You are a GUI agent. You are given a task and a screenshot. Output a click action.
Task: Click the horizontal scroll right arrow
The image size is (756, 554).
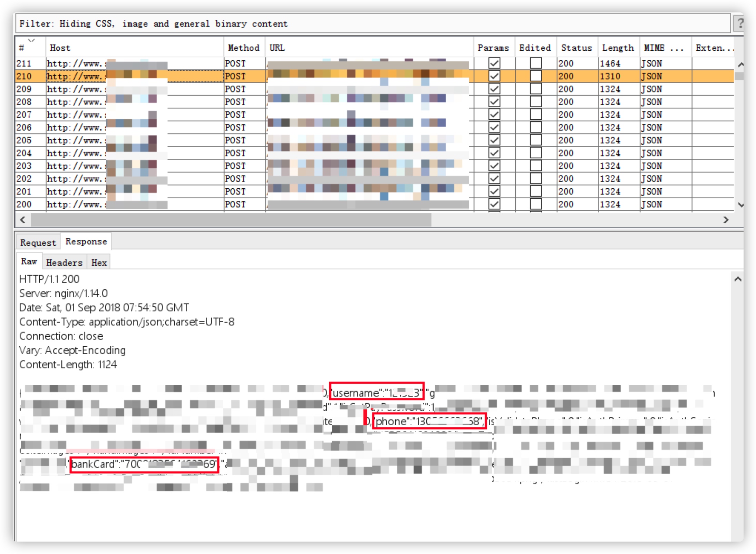726,220
